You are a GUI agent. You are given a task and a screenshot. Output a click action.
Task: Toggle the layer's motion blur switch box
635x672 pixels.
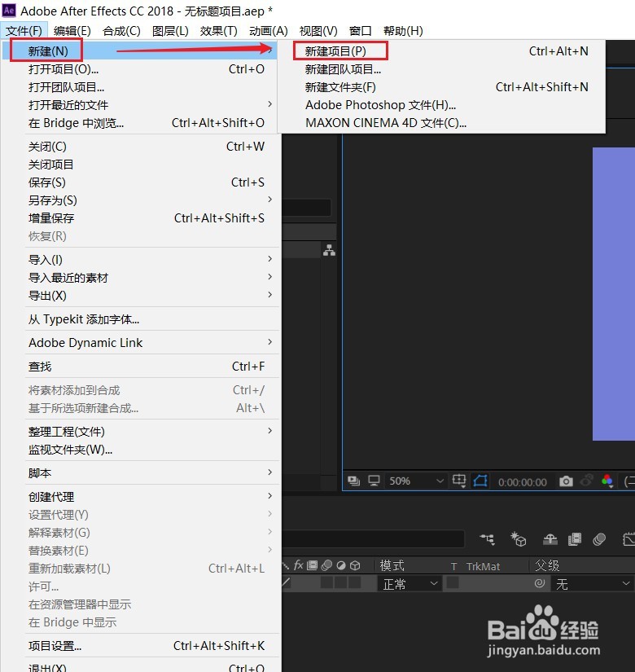(327, 582)
